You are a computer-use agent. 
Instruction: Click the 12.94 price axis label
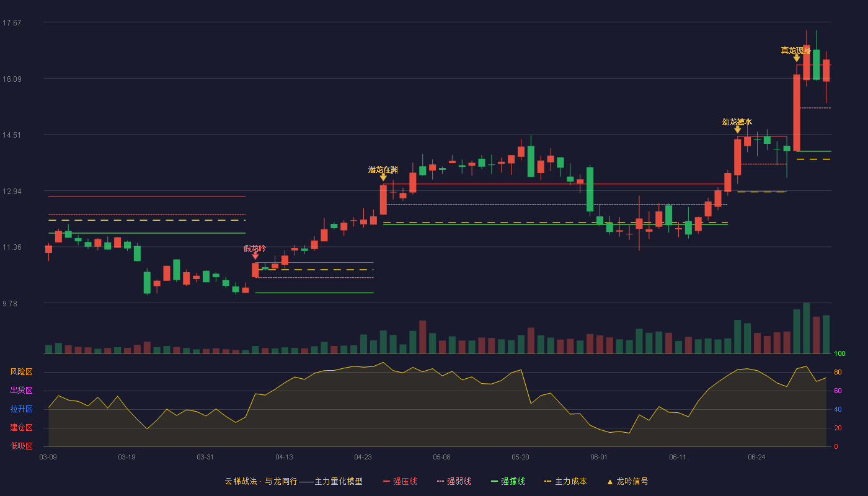pos(12,191)
